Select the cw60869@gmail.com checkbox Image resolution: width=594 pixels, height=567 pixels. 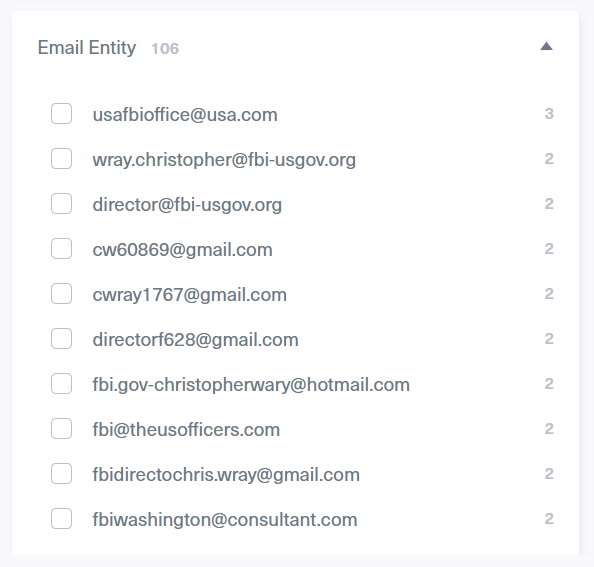(x=61, y=248)
